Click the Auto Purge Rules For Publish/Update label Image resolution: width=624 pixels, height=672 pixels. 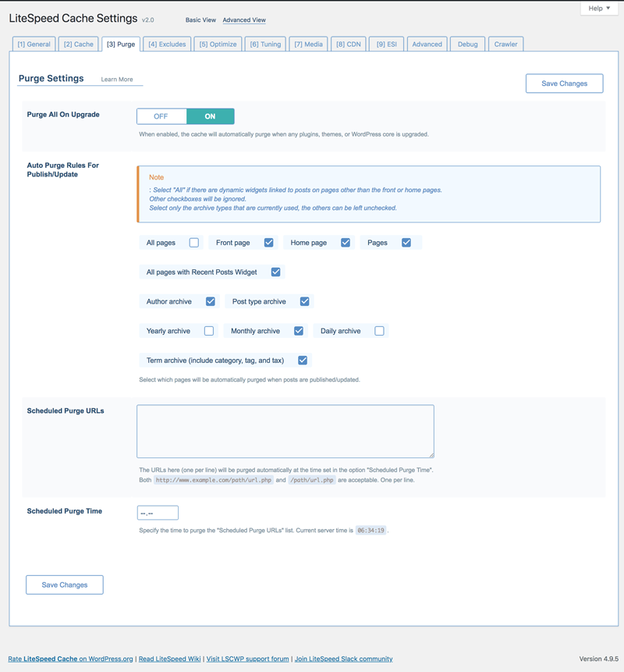pyautogui.click(x=63, y=169)
